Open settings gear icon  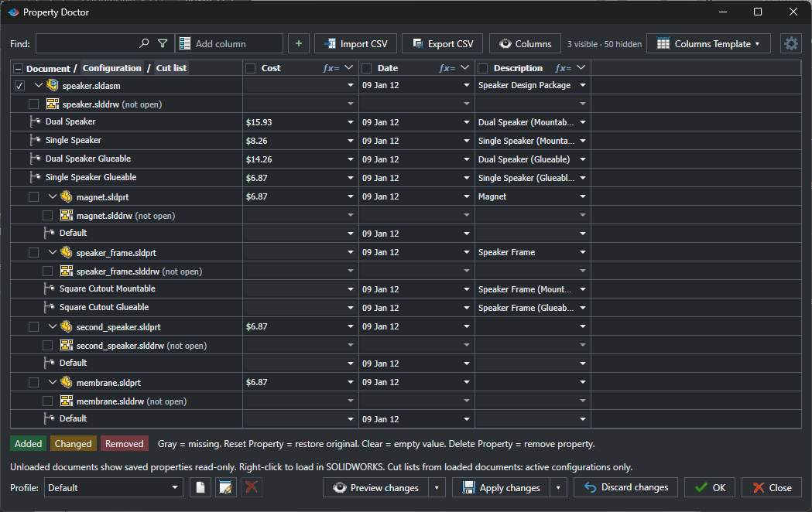[791, 43]
